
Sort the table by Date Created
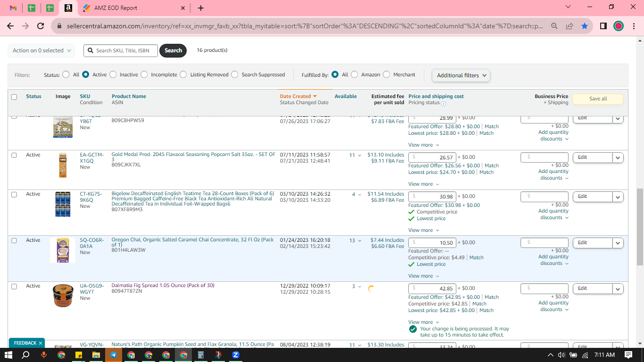click(298, 96)
